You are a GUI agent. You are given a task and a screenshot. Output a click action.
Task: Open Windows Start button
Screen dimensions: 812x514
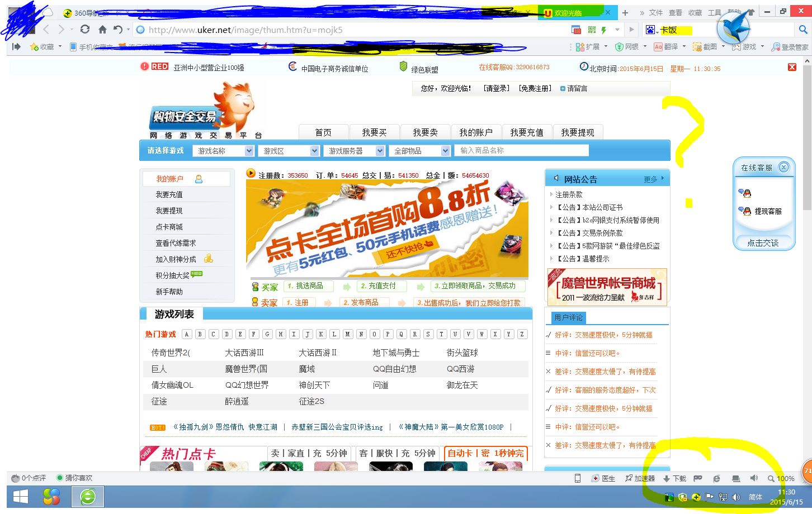pos(21,497)
